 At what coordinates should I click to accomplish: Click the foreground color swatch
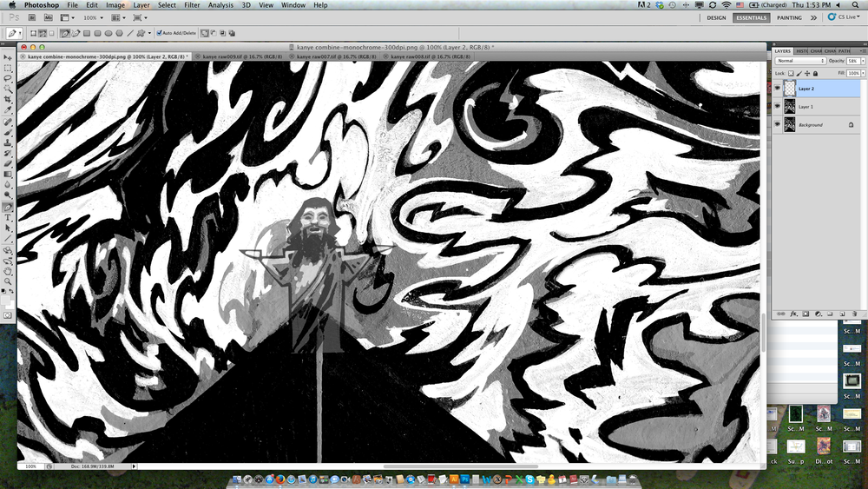[x=5, y=301]
